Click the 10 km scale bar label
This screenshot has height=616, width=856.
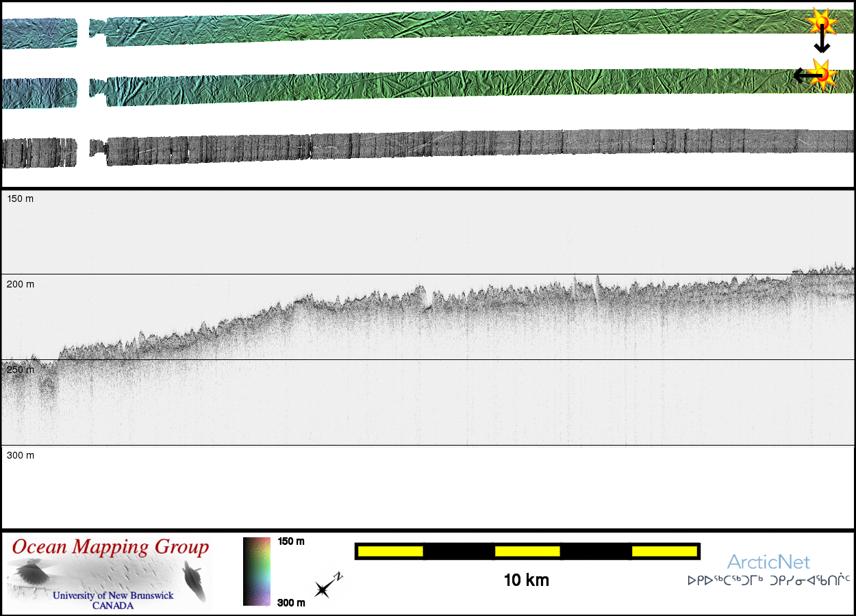526,580
